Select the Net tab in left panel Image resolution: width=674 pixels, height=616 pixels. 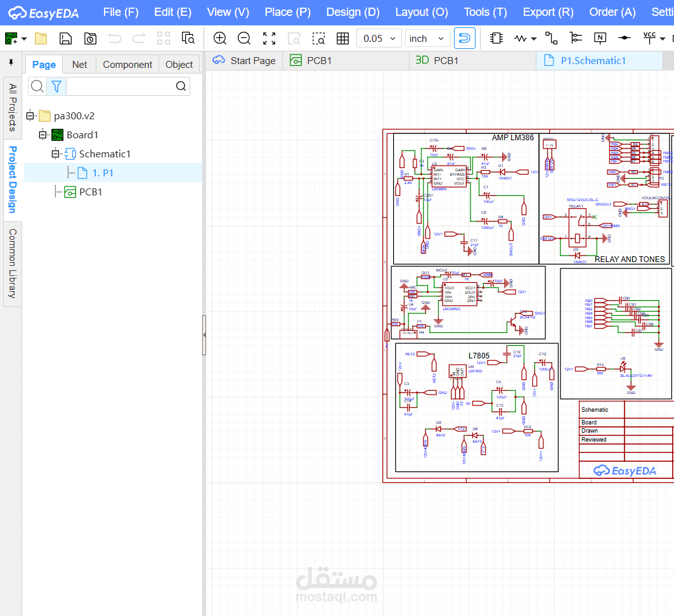point(80,65)
